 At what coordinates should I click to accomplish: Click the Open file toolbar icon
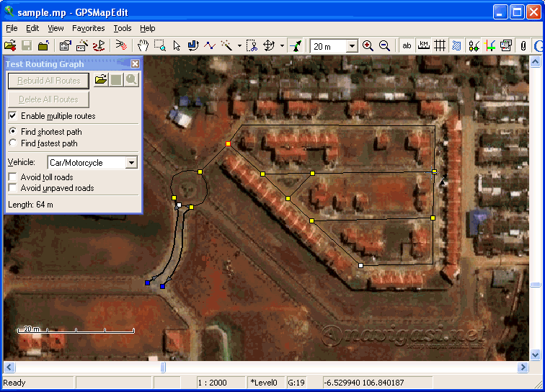tap(10, 45)
